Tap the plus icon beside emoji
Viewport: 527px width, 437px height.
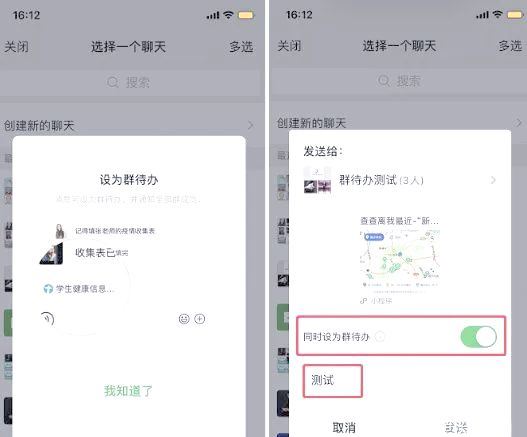click(x=200, y=319)
